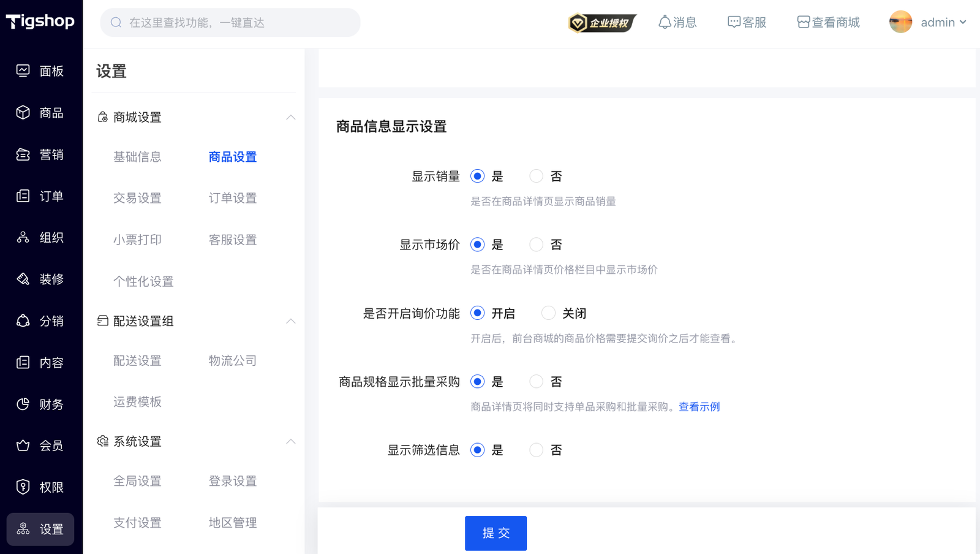Collapse the 商城设置 section
Image resolution: width=980 pixels, height=554 pixels.
tap(291, 117)
